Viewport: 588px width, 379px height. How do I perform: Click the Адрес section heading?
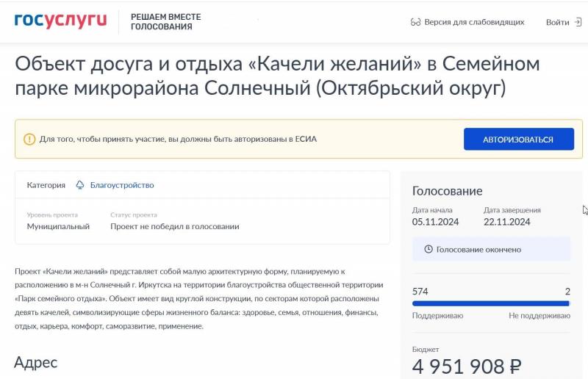[x=35, y=361]
